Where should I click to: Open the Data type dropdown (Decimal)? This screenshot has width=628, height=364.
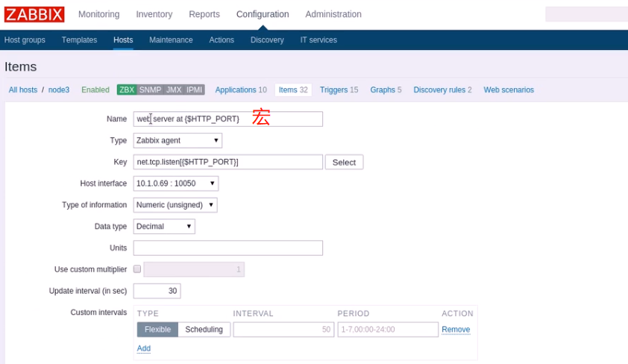164,226
